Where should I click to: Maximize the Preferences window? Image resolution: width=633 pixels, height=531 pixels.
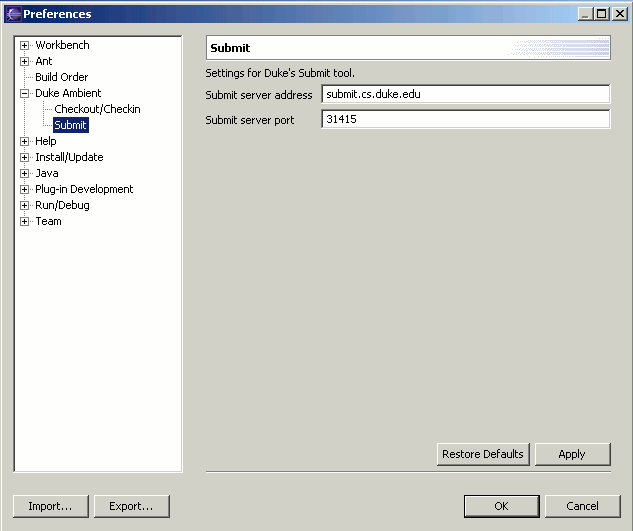tap(602, 14)
